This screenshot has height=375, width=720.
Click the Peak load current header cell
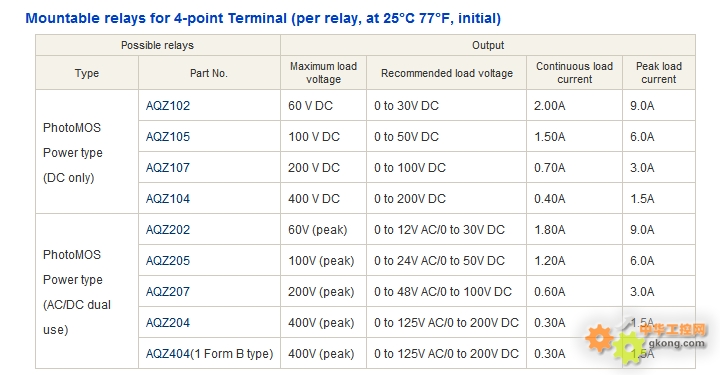tap(659, 73)
